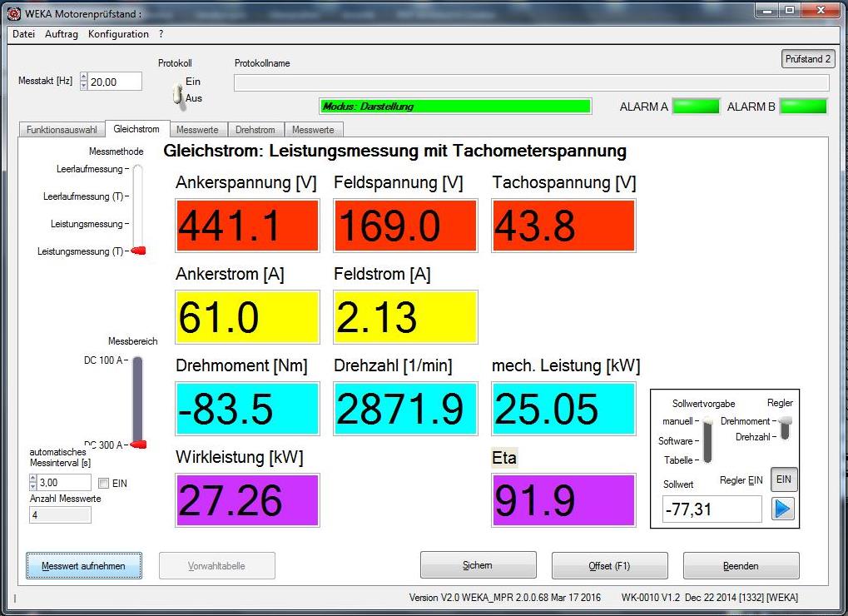This screenshot has width=848, height=616.
Task: Click the green ALARM B indicator
Action: pos(803,107)
